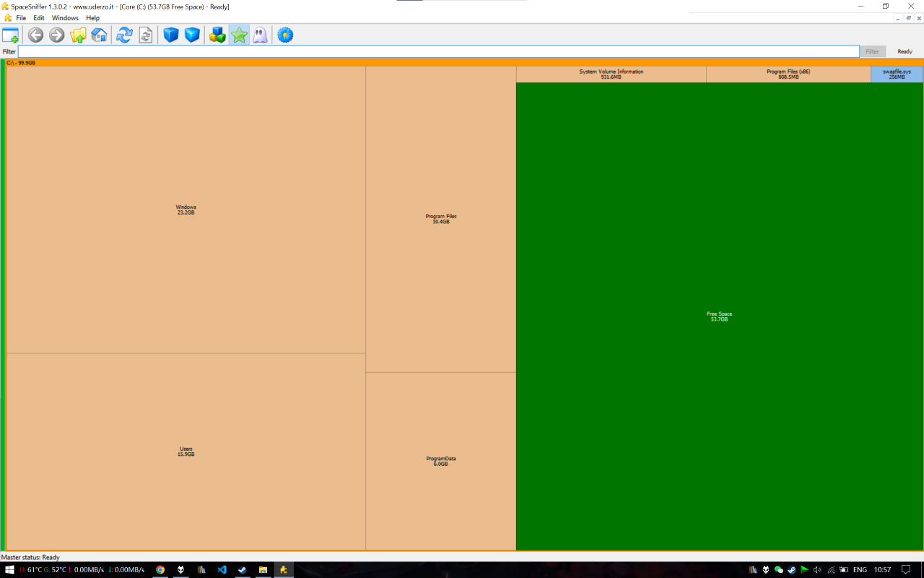Click the page rescan icon in toolbar
The width and height of the screenshot is (924, 578).
click(x=146, y=35)
